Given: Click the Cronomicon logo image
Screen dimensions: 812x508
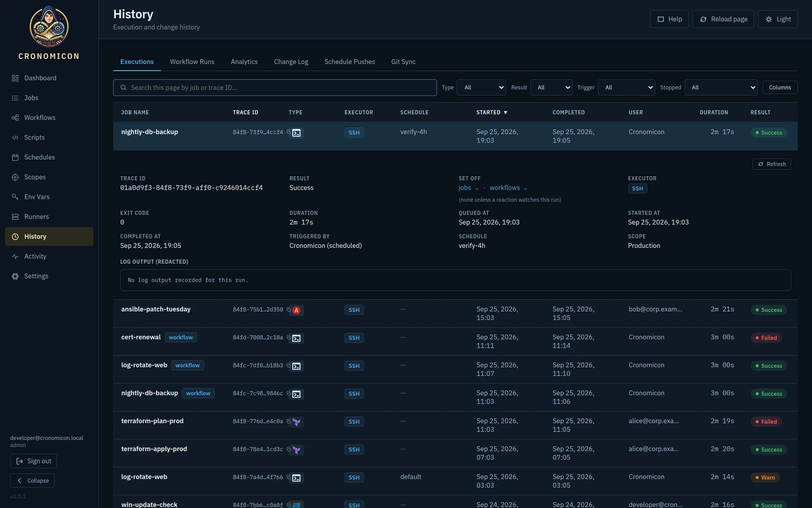Looking at the screenshot, I should (49, 26).
